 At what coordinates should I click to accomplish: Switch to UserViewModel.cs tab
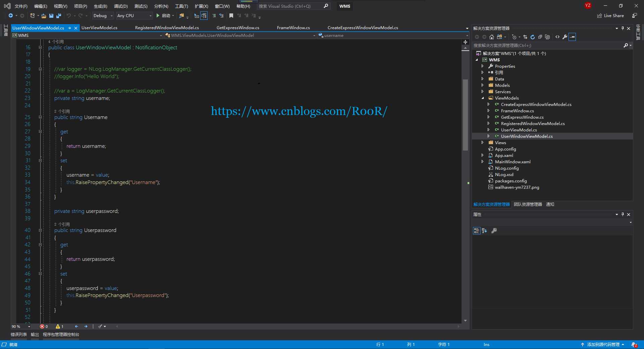click(x=99, y=28)
